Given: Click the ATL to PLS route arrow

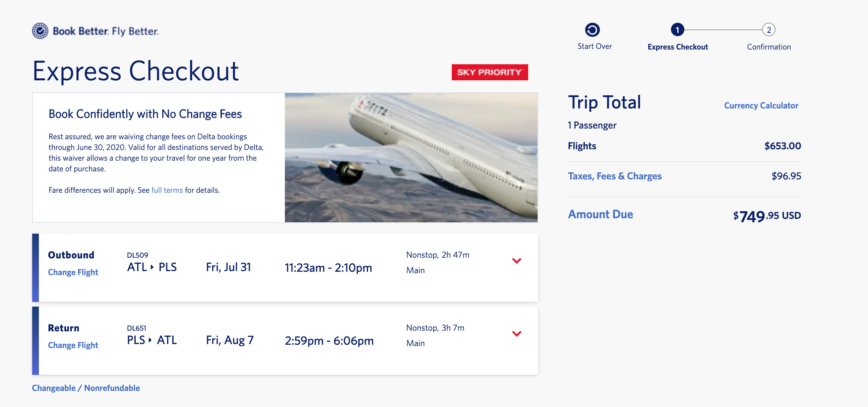Looking at the screenshot, I should [x=152, y=267].
